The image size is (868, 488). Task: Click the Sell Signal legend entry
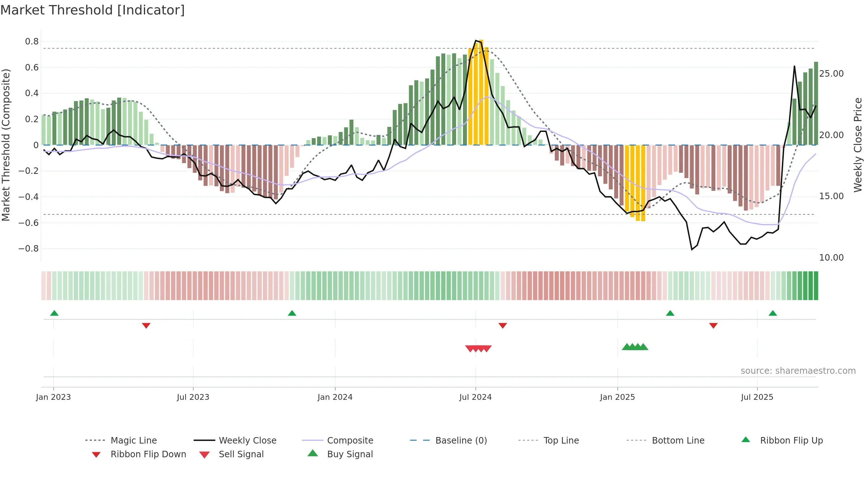pos(231,454)
